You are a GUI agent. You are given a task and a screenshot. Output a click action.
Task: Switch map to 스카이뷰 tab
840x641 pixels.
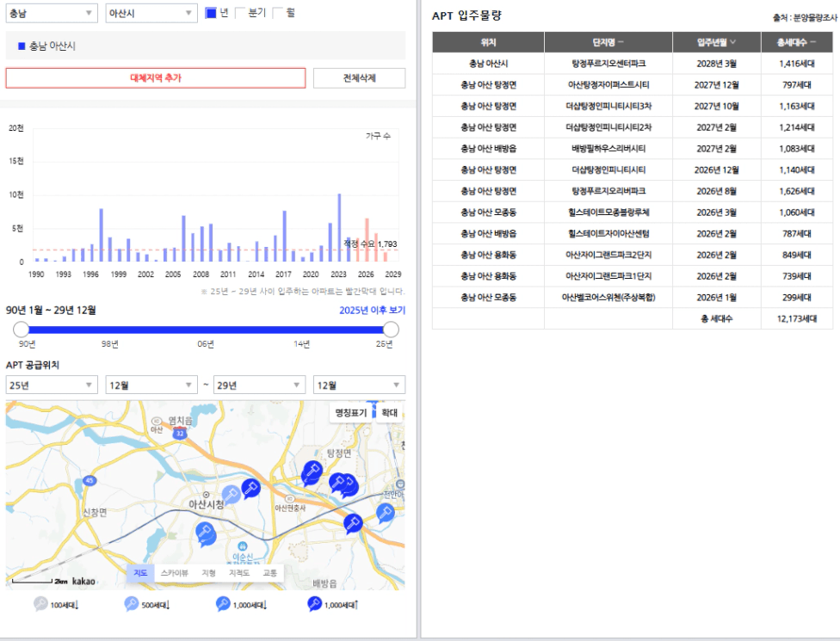tap(175, 573)
